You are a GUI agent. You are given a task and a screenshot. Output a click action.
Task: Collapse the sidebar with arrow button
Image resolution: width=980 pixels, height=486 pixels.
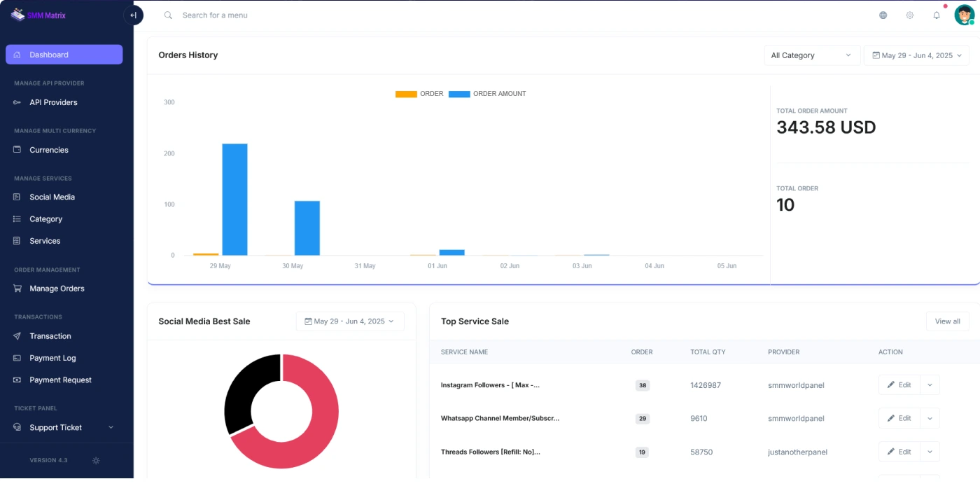click(133, 15)
